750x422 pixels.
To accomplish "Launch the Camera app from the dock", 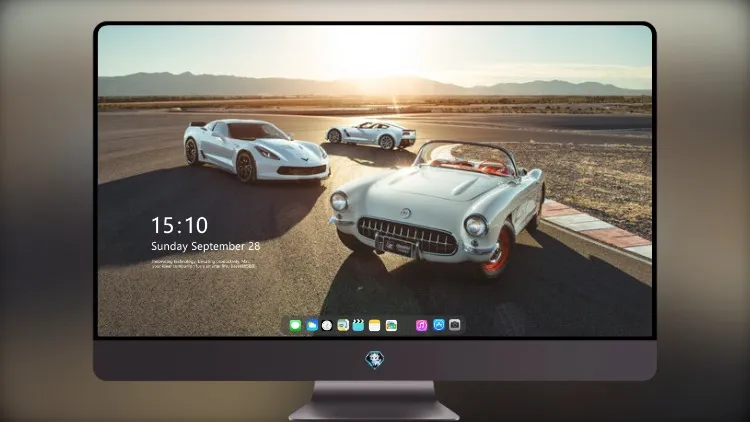I will [x=455, y=325].
